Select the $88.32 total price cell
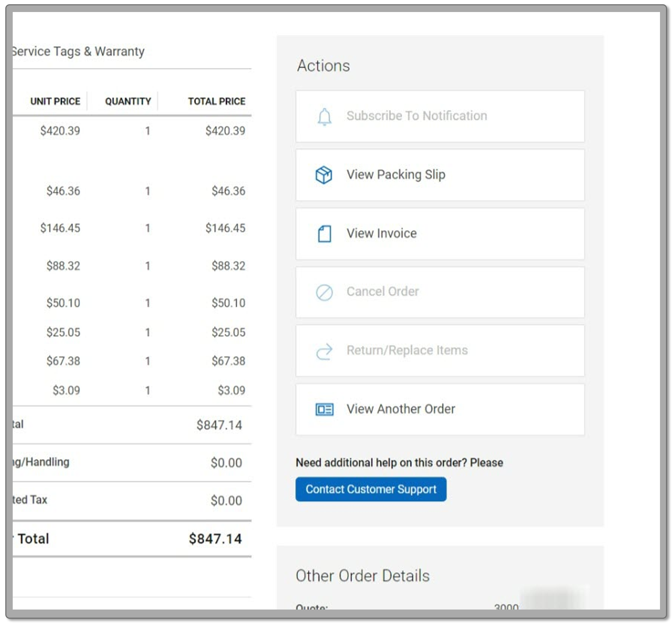 [228, 266]
